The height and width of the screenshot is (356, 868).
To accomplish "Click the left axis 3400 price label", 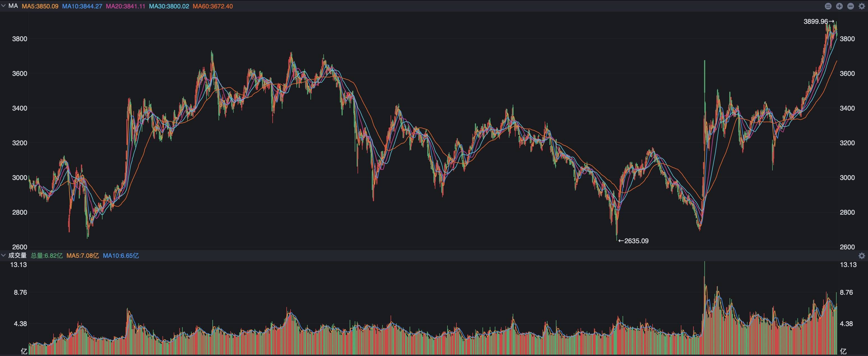I will [20, 108].
